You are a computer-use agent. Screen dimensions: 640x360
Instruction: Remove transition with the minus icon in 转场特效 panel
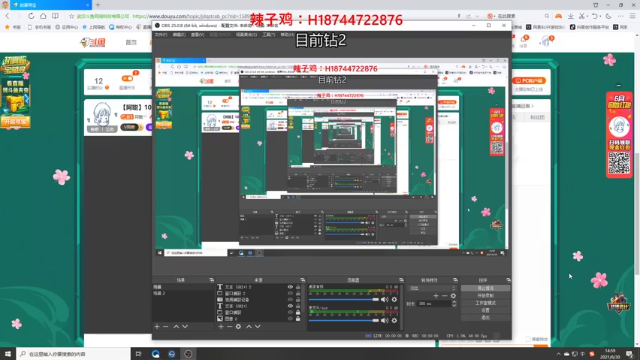tap(444, 296)
